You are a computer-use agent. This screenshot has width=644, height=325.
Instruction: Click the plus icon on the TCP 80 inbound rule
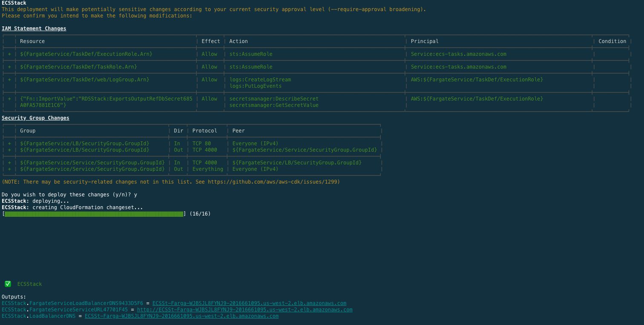pyautogui.click(x=9, y=143)
